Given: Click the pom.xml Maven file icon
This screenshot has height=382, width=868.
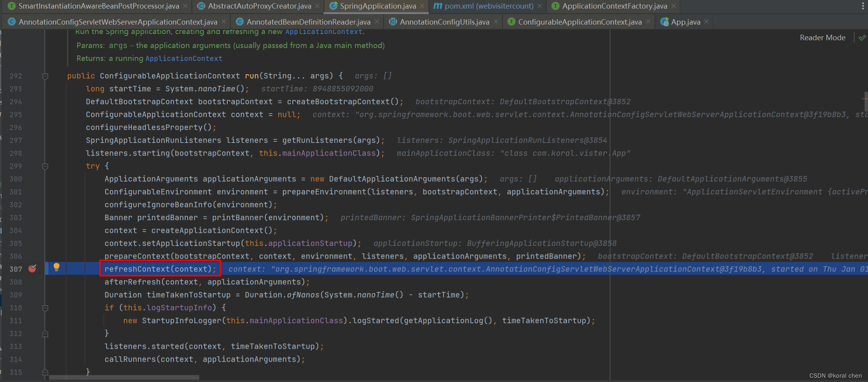Looking at the screenshot, I should [x=438, y=6].
